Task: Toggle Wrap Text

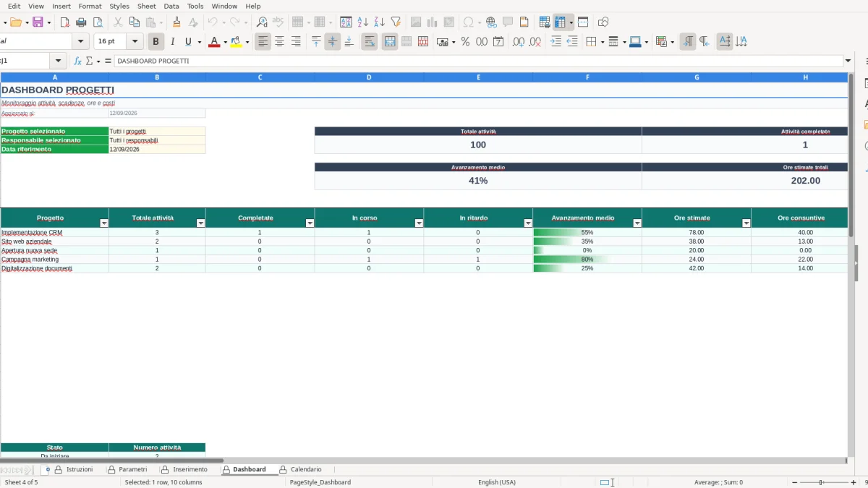Action: (370, 42)
